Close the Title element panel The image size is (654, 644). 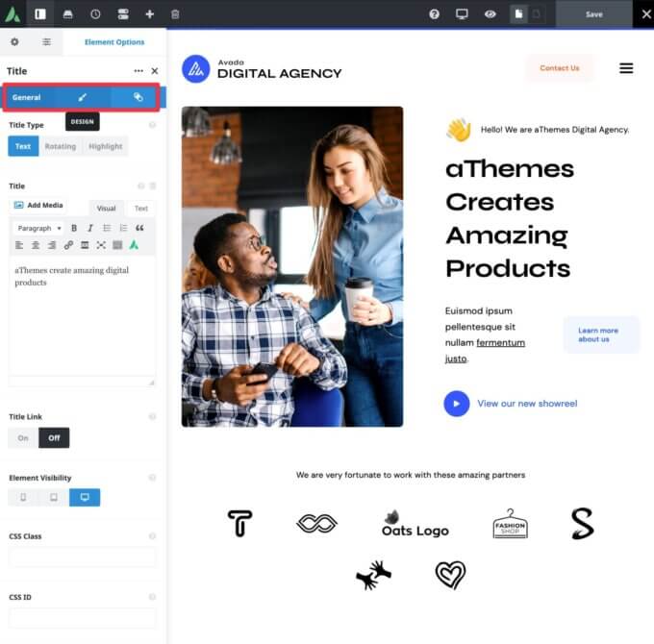(x=154, y=71)
